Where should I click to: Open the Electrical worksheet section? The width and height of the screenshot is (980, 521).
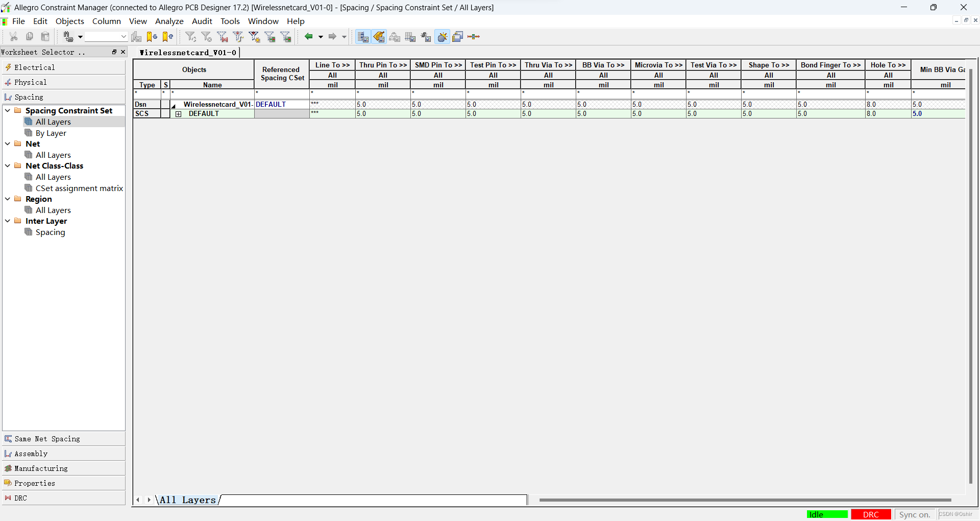34,67
